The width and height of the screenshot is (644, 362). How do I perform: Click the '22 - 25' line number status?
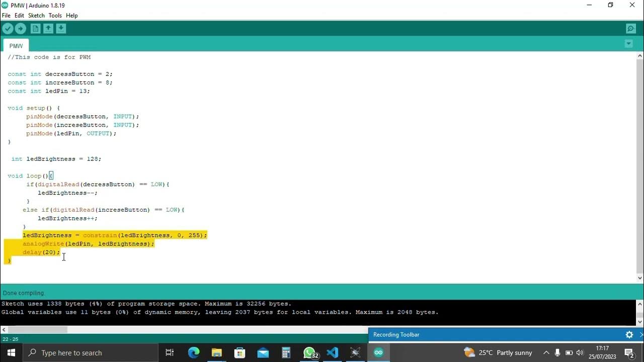[11, 339]
